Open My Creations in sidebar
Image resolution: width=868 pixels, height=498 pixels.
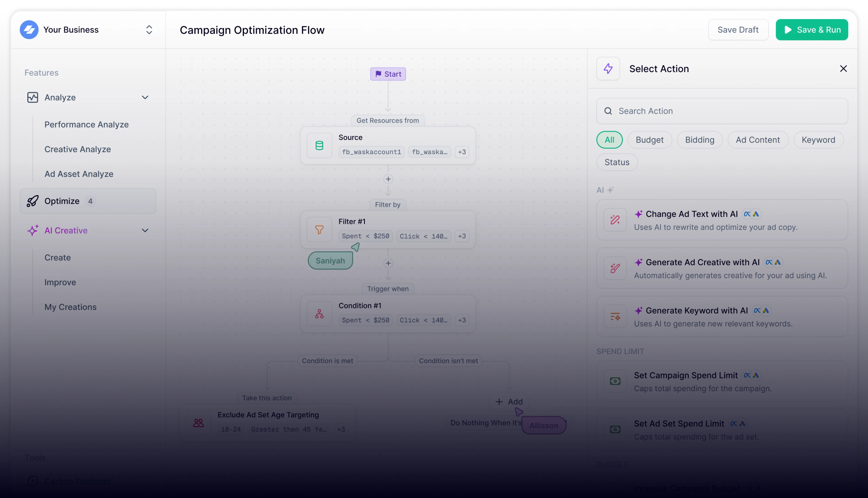(x=71, y=307)
